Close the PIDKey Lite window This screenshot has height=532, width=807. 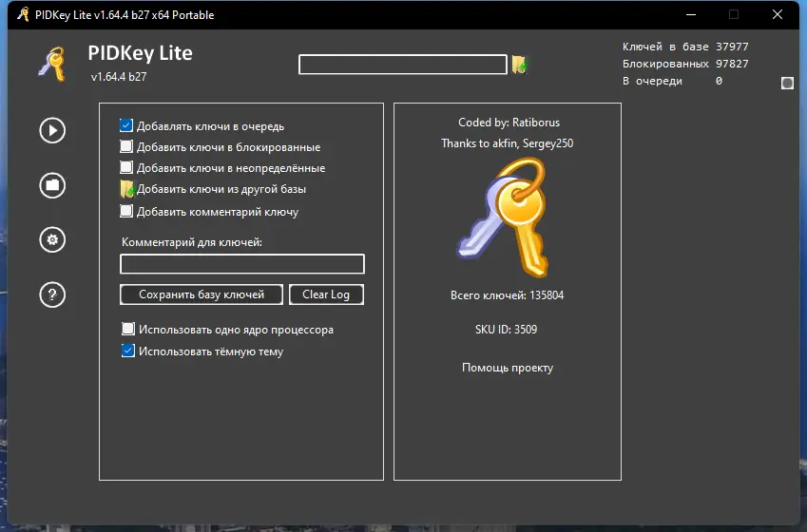(x=778, y=14)
